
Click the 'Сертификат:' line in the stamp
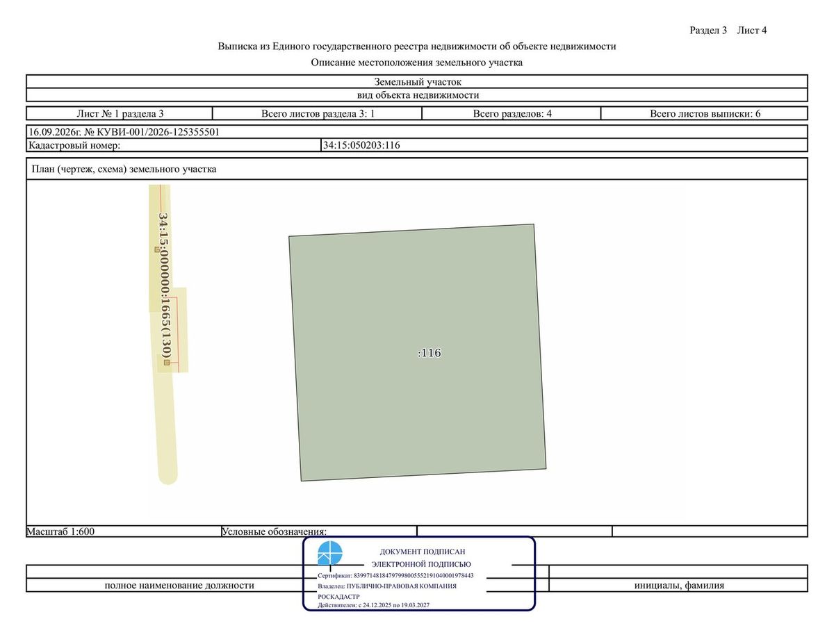[395, 575]
